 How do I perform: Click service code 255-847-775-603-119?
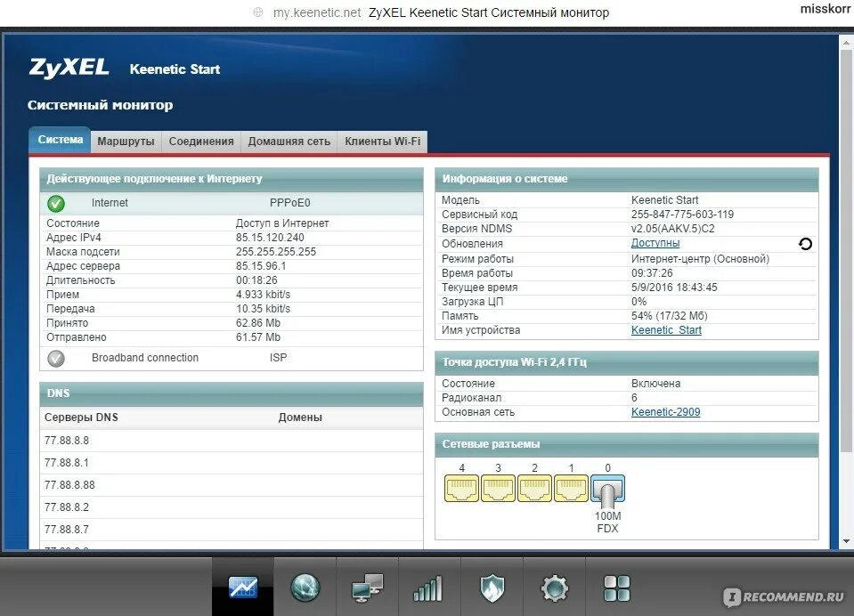coord(682,214)
